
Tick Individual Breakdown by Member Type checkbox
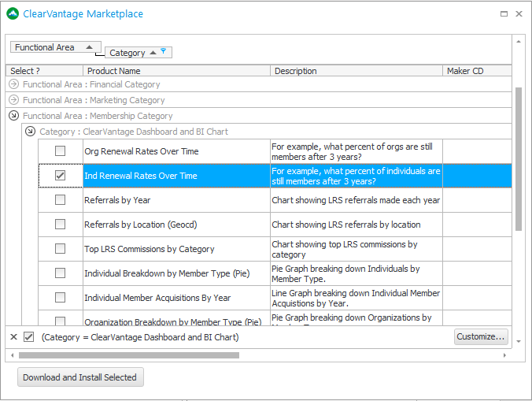60,273
